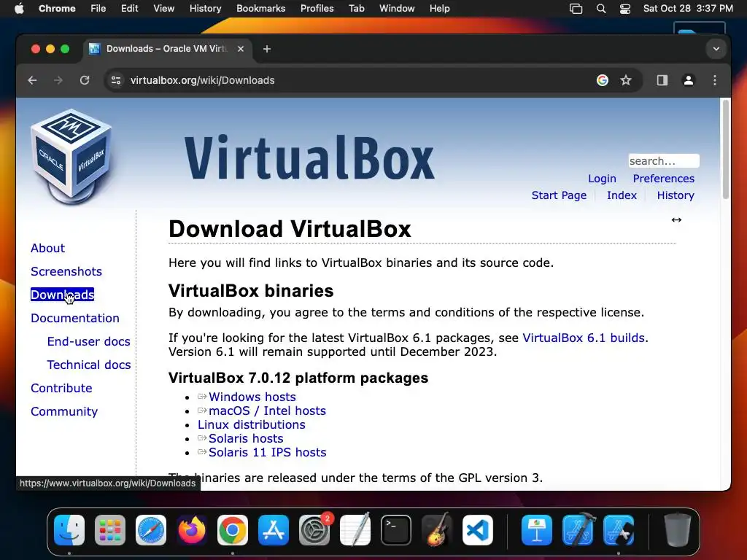Launch GarageBand from the dock

coord(437,530)
